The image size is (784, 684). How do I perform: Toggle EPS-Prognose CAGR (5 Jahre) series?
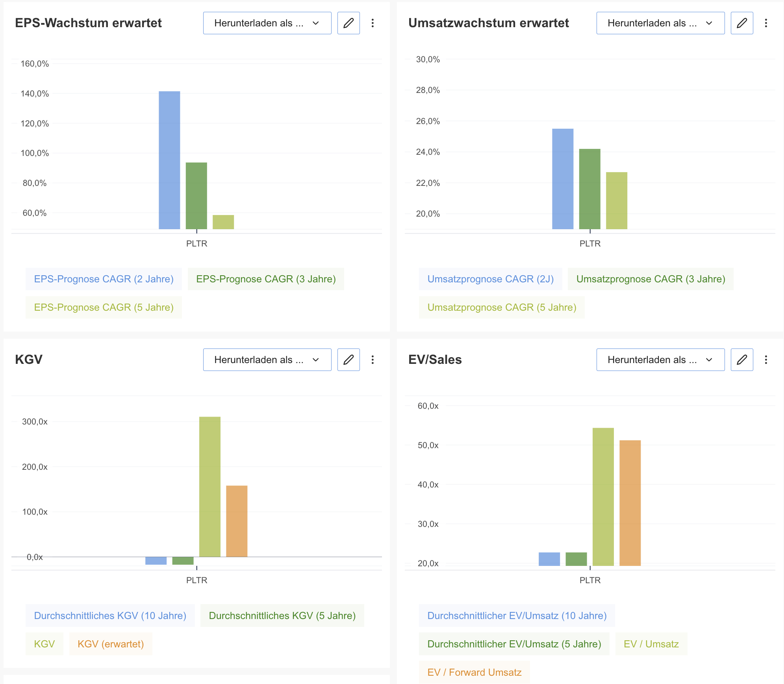point(104,307)
